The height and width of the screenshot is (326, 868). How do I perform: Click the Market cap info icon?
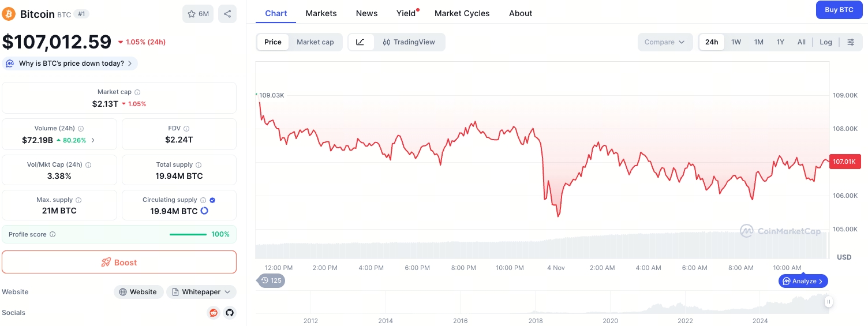pyautogui.click(x=137, y=92)
